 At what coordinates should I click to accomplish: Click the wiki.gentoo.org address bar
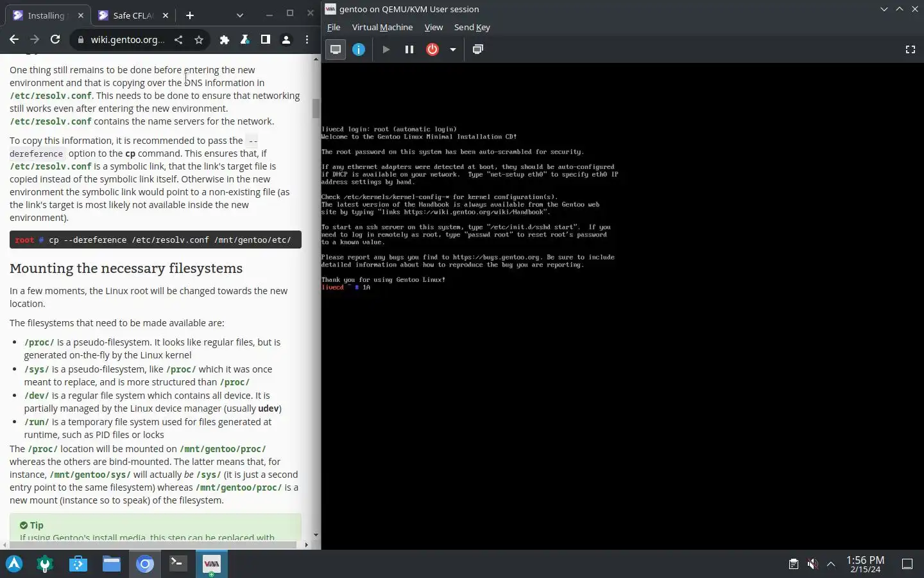[127, 40]
